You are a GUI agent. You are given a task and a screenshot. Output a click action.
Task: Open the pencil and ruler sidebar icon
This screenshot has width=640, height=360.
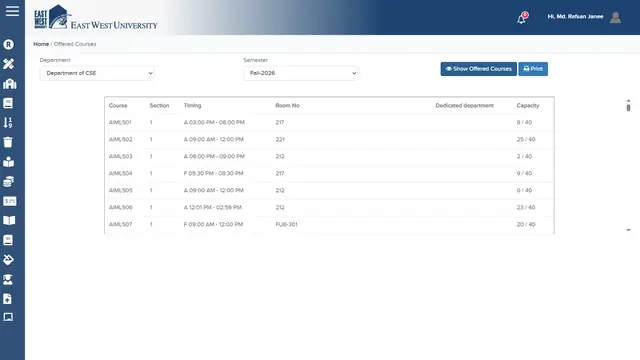9,64
